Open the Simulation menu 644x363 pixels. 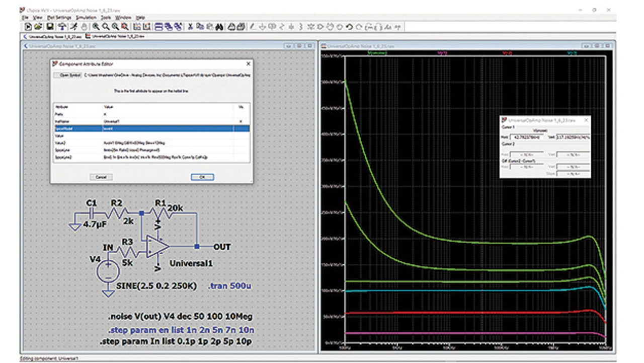point(86,17)
